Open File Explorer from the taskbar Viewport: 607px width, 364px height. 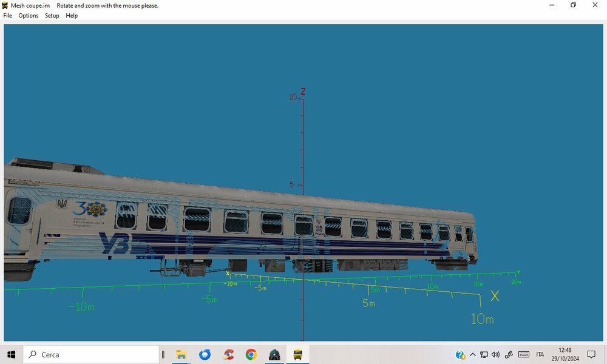[181, 354]
